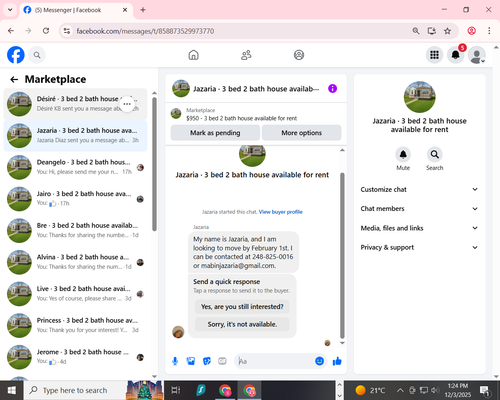Image resolution: width=500 pixels, height=400 pixels.
Task: Open the Alvina conversation
Action: pos(75,262)
